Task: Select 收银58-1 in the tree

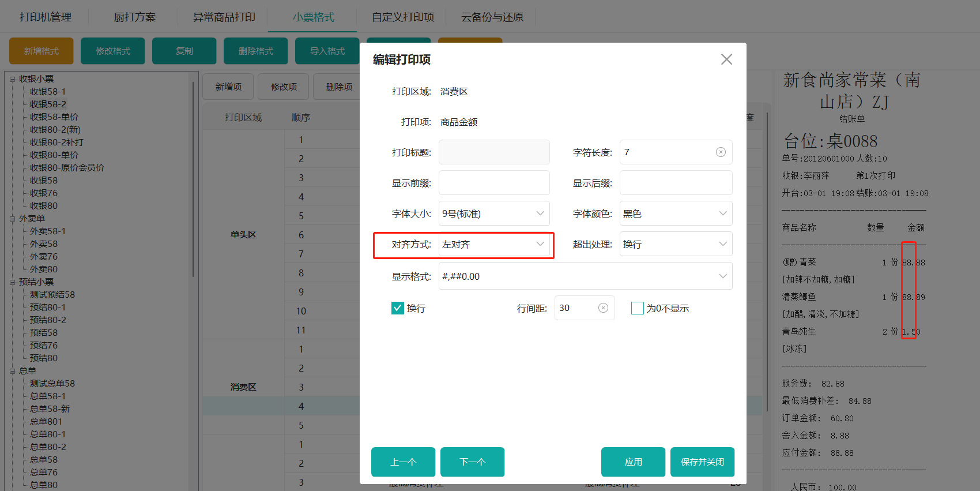Action: click(x=48, y=92)
